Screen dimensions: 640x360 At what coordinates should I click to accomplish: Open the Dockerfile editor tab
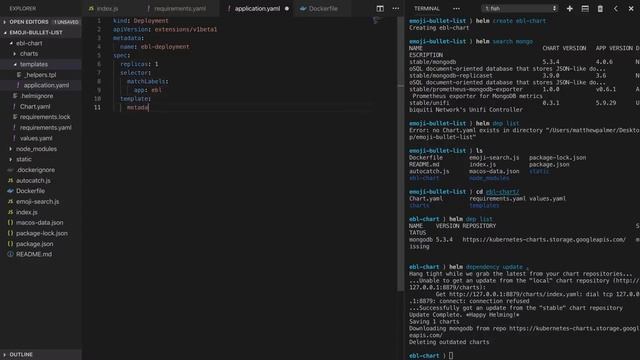click(323, 9)
